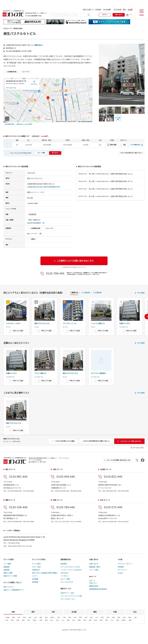The height and width of the screenshot is (644, 148).
Task: Favorite sanko麻生ビル with star button
Action: tap(101, 331)
